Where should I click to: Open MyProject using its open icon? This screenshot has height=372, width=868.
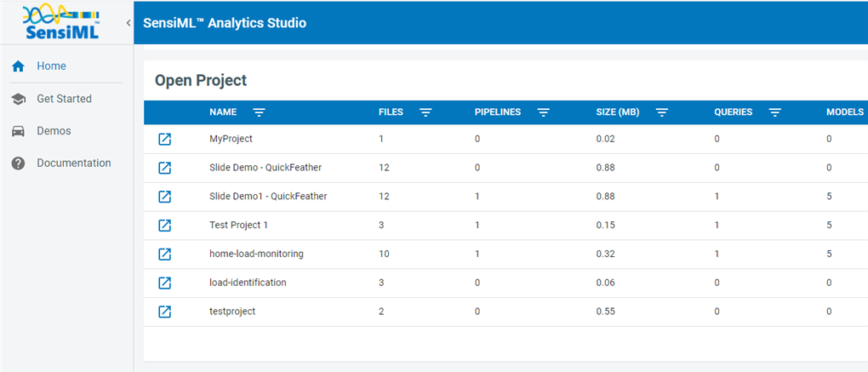(x=164, y=139)
